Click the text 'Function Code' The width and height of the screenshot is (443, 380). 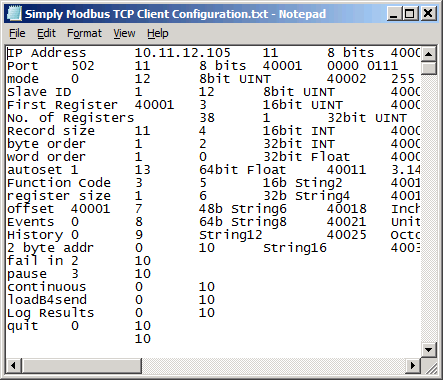(59, 183)
